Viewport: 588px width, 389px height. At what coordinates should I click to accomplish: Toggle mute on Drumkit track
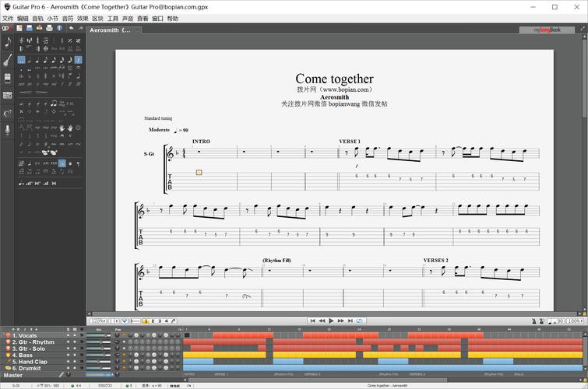click(74, 368)
